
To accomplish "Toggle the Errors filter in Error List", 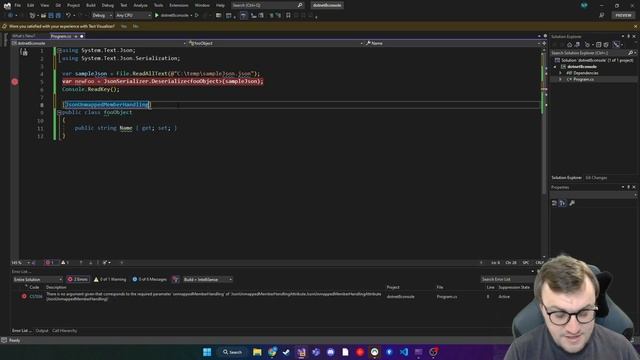I will point(78,280).
